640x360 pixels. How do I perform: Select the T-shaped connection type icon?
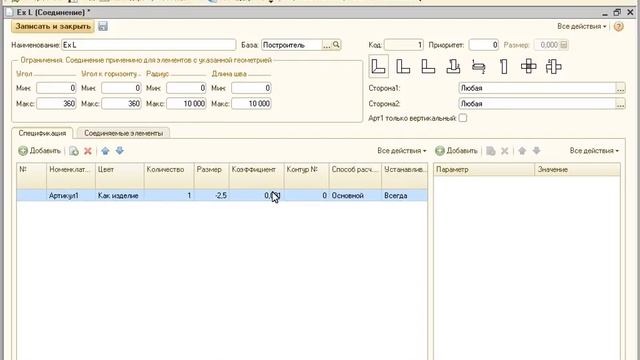click(x=453, y=66)
